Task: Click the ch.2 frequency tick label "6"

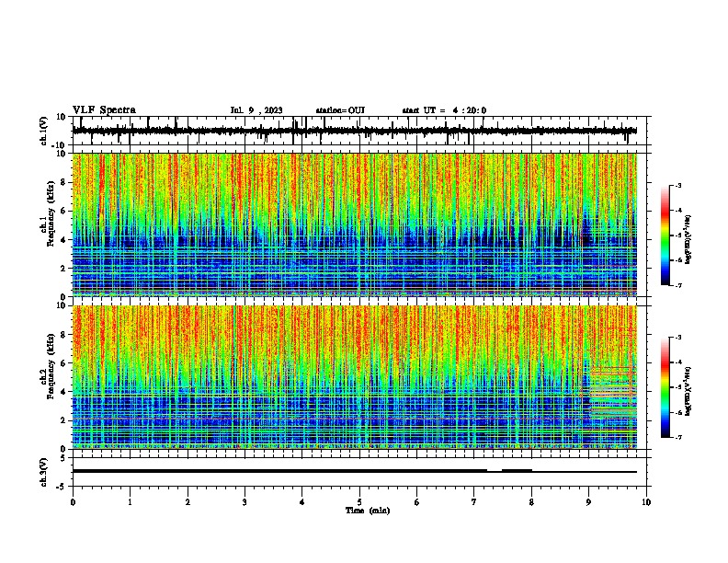Action: pos(63,363)
